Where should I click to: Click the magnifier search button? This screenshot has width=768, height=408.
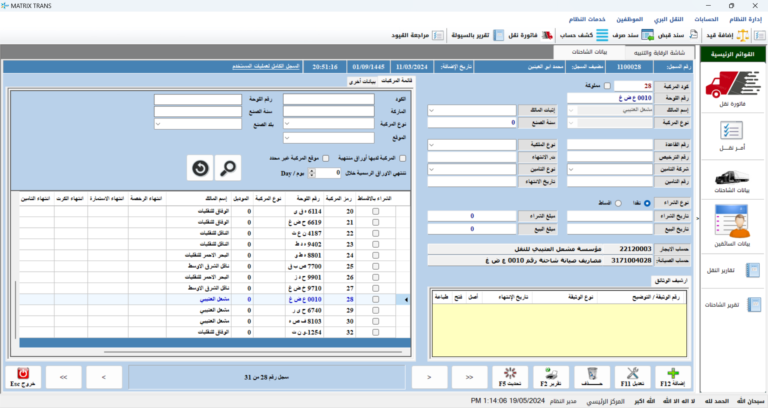(228, 167)
